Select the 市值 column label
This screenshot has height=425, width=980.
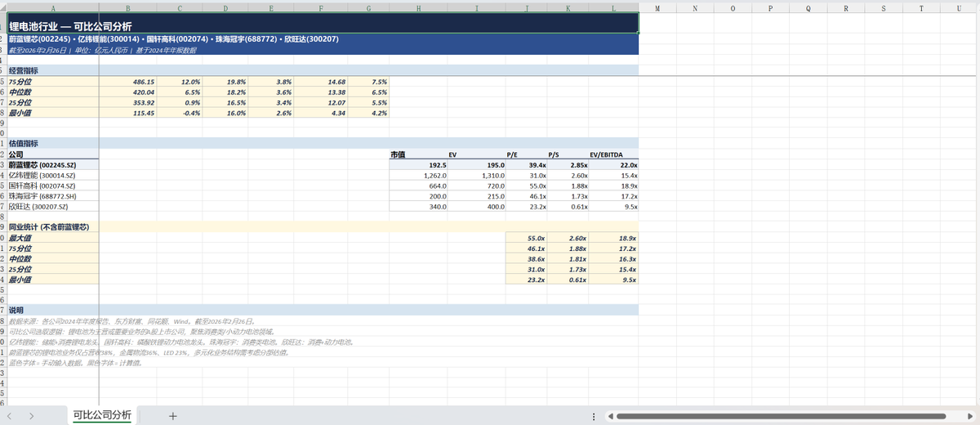pos(419,154)
